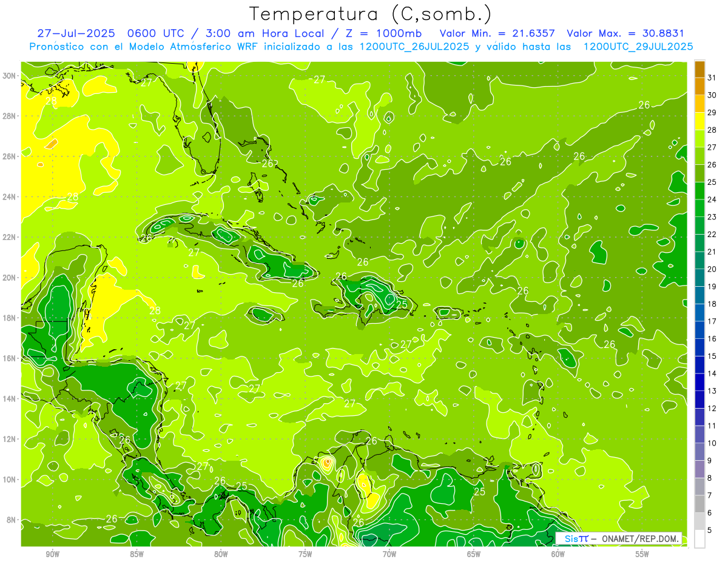Click the "12" label on the color scale

(x=712, y=408)
